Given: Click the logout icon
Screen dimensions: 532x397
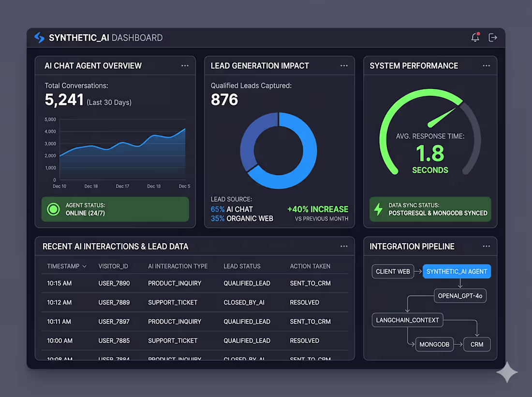Looking at the screenshot, I should [493, 38].
